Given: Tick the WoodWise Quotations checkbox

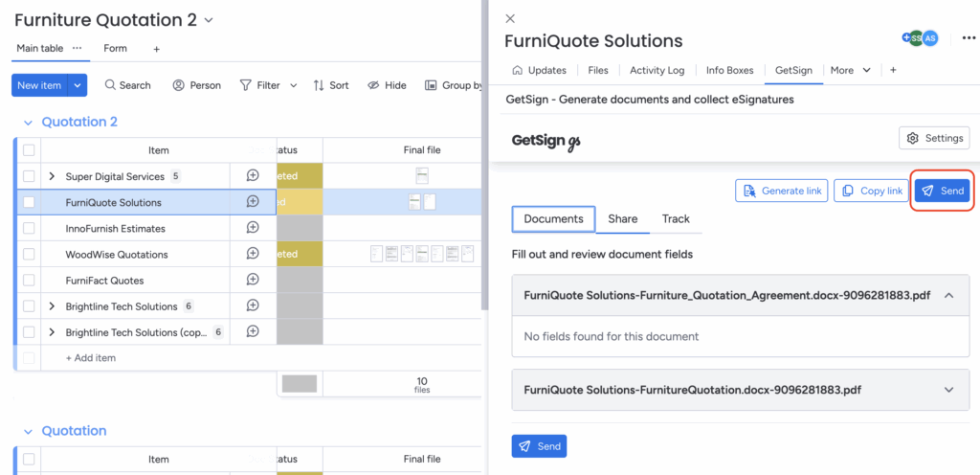Looking at the screenshot, I should point(29,254).
